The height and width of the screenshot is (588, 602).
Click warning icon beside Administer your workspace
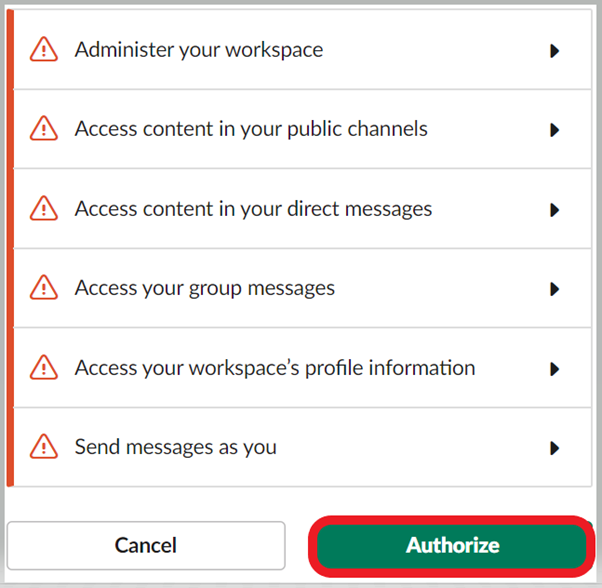pos(44,49)
